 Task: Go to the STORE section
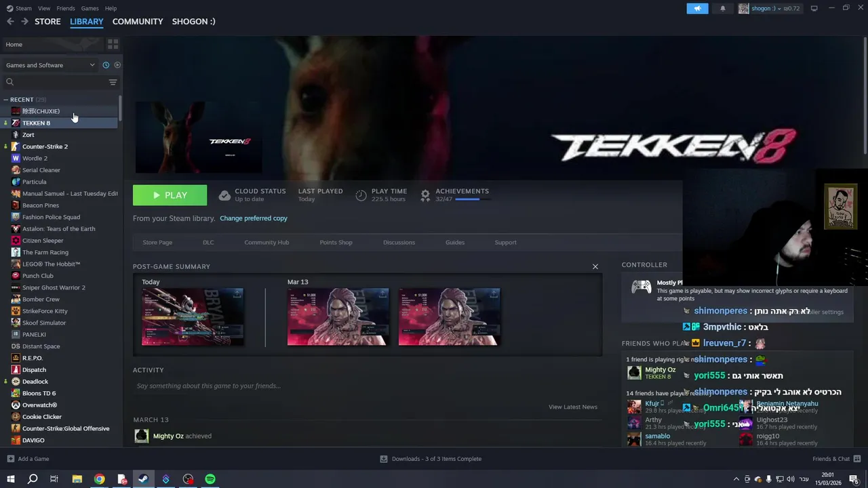pos(47,22)
